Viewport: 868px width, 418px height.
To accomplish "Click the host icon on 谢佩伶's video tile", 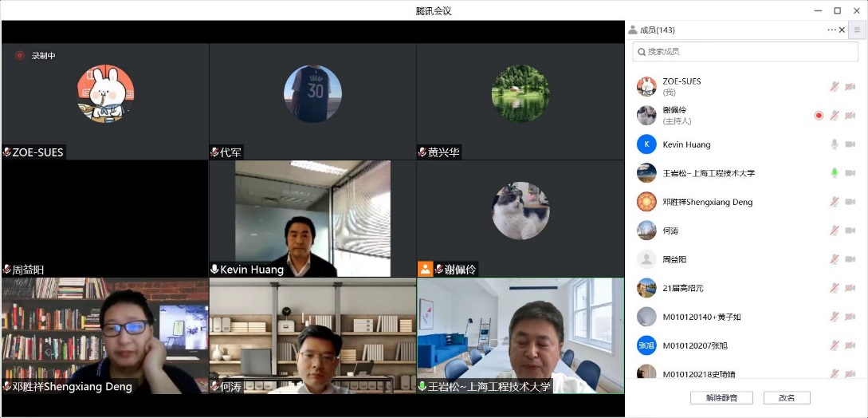I will pos(425,269).
